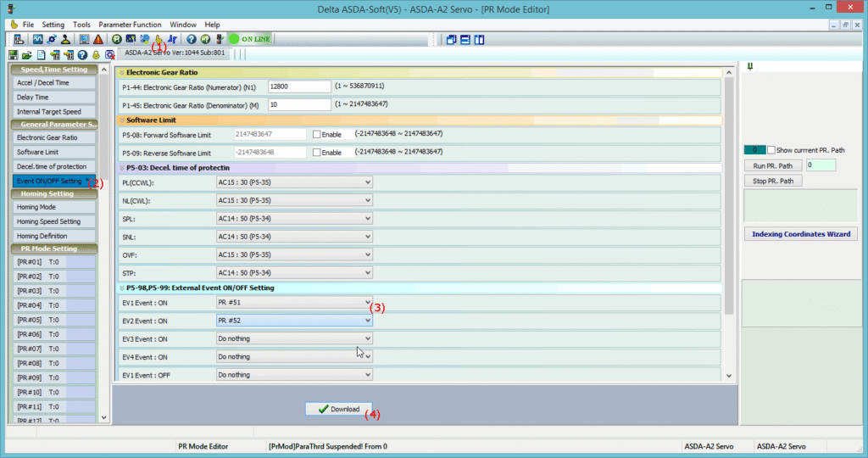
Task: Tick Show current PR. Path checkbox
Action: pos(771,150)
